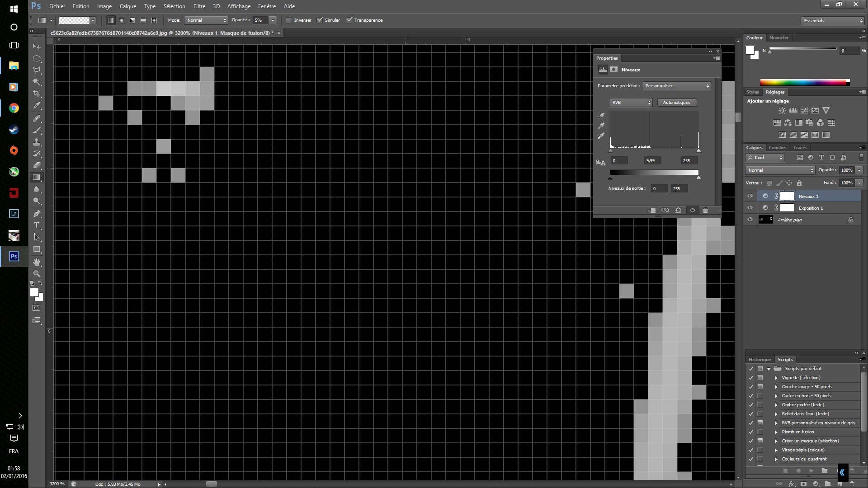This screenshot has height=488, width=868.
Task: Expand the Vignette (sélection) script
Action: pos(776,378)
